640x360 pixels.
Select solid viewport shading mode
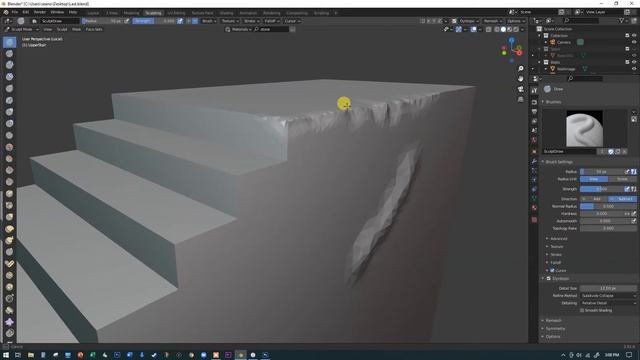click(503, 29)
